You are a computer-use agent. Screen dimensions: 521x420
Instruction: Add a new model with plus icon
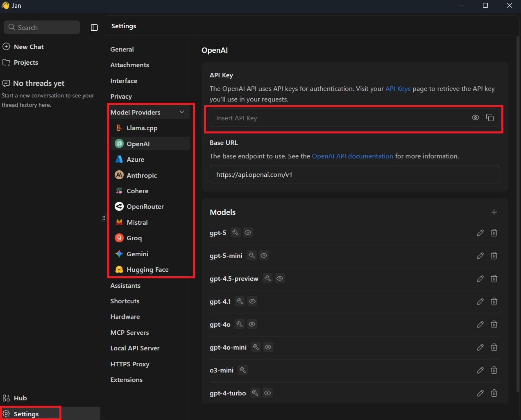(494, 212)
